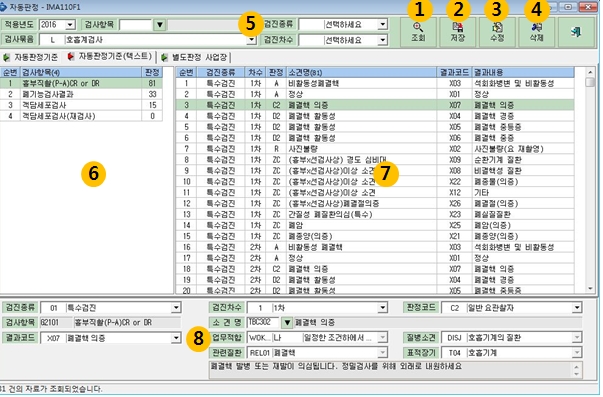Select the 폐기능검사결과 row
This screenshot has width=603, height=397.
pyautogui.click(x=81, y=94)
